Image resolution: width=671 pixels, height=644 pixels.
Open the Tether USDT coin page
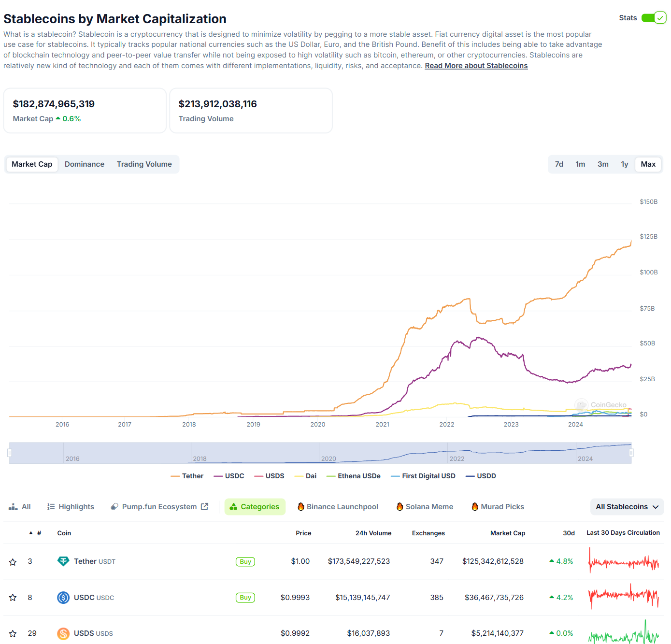[95, 561]
